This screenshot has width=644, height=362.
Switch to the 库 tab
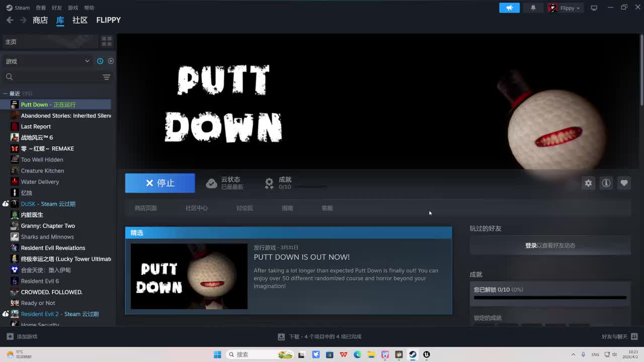point(60,20)
